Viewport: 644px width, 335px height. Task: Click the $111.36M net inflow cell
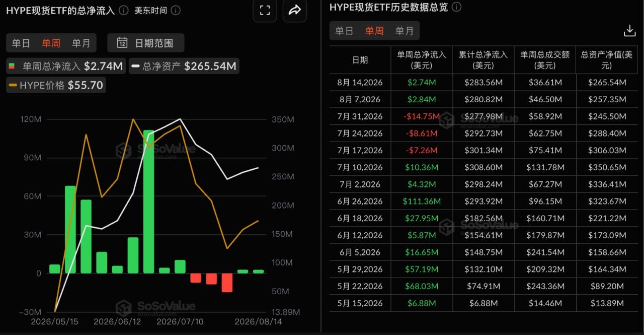click(x=422, y=202)
